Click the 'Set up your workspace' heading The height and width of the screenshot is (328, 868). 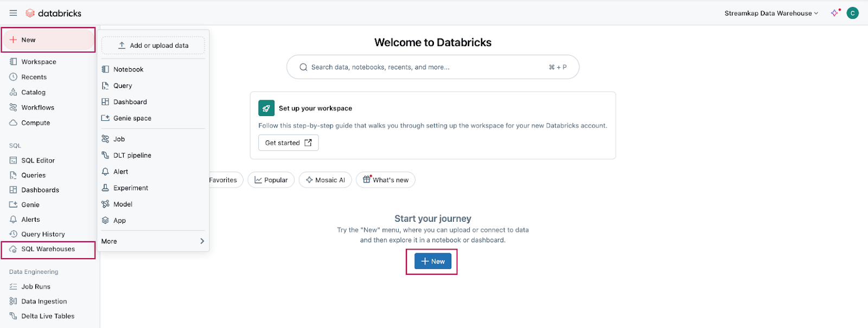click(x=315, y=108)
